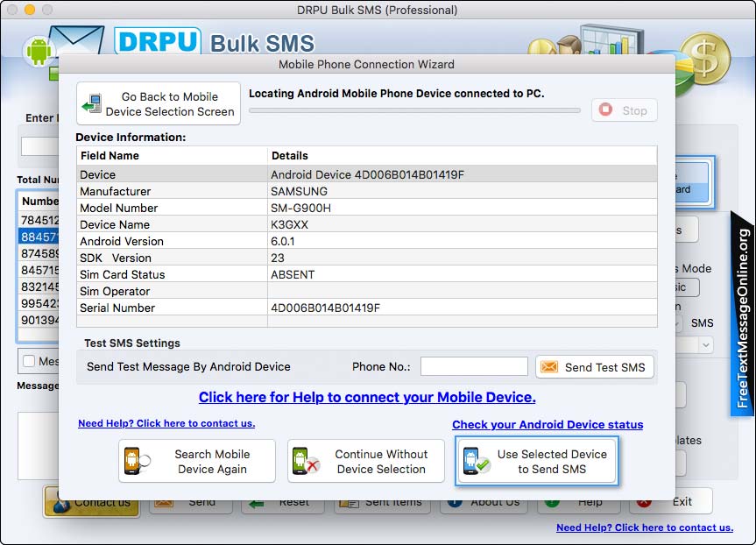Select the highlighted 88457 number row
Image resolution: width=756 pixels, height=545 pixels.
click(39, 237)
